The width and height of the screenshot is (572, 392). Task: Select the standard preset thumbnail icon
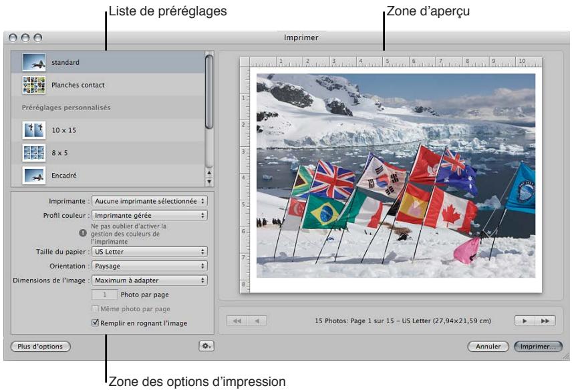click(34, 62)
